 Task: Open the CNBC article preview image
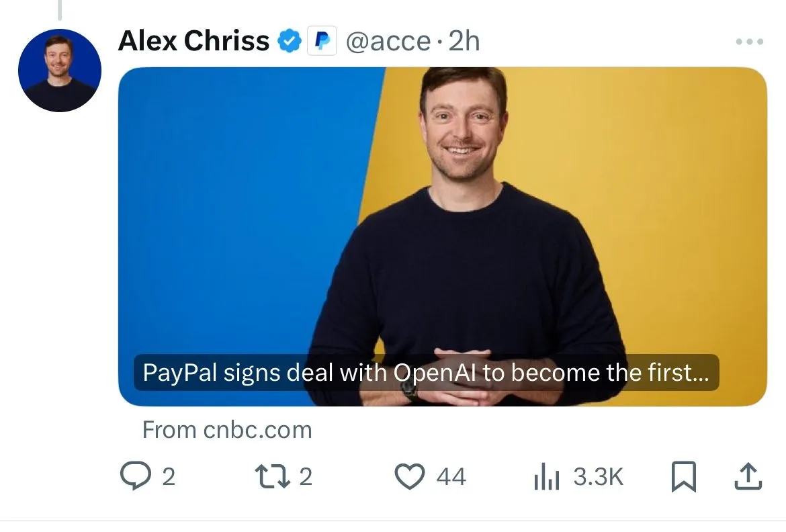tap(443, 236)
